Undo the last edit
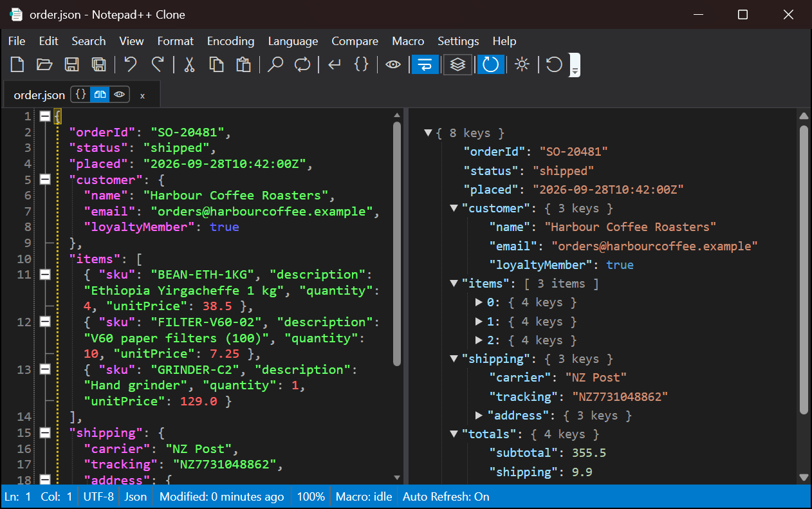Image resolution: width=812 pixels, height=509 pixels. (x=131, y=64)
